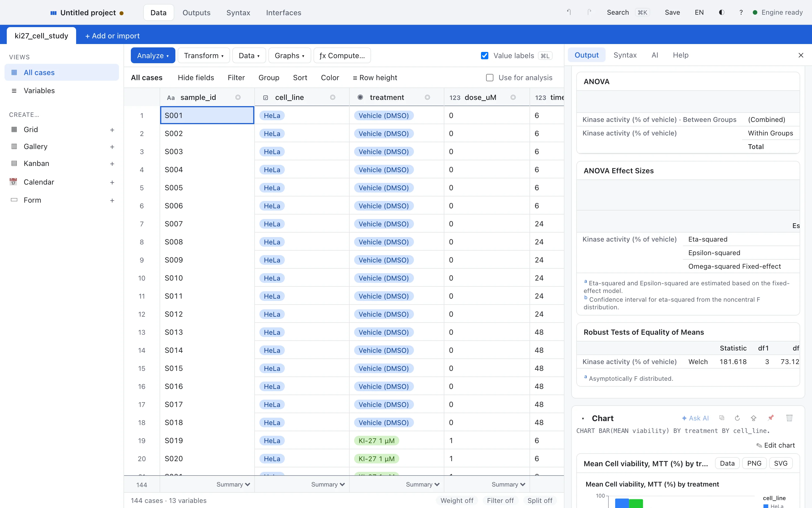The image size is (812, 508).
Task: Switch to the Outputs top tab
Action: 196,13
